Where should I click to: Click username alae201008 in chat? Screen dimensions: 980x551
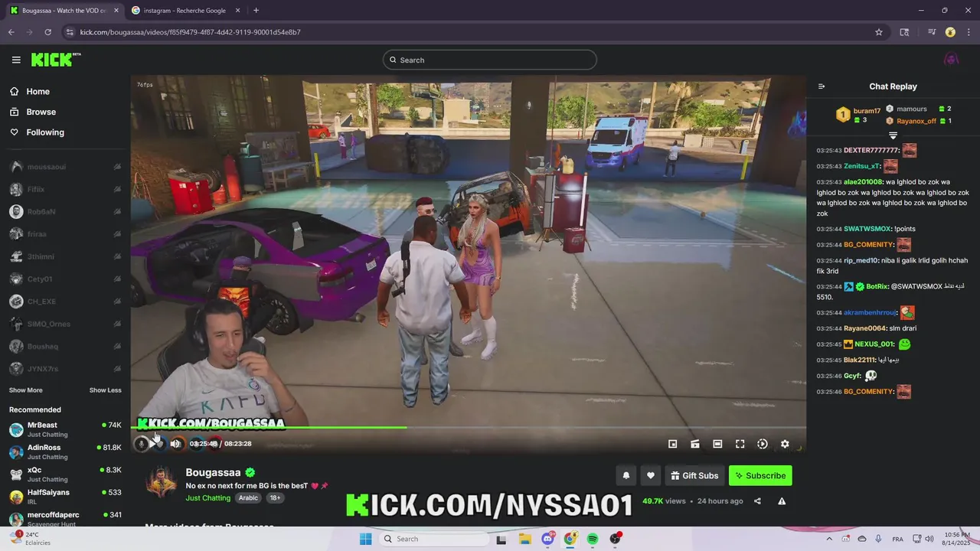coord(863,182)
